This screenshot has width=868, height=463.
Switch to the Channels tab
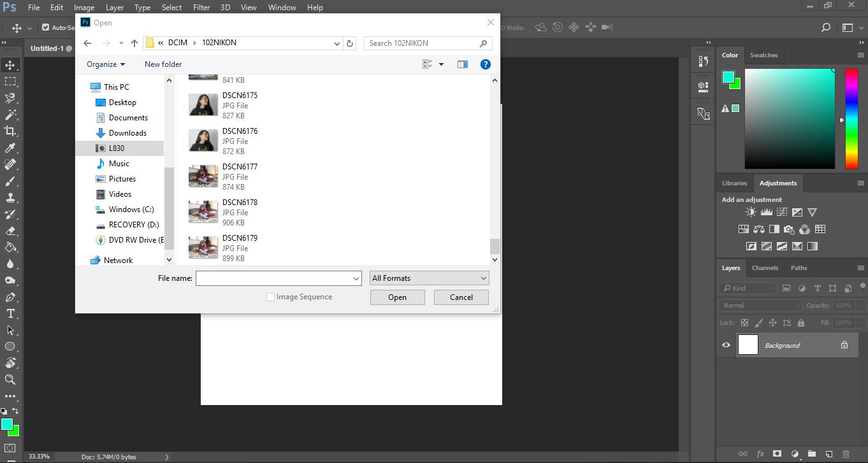765,268
